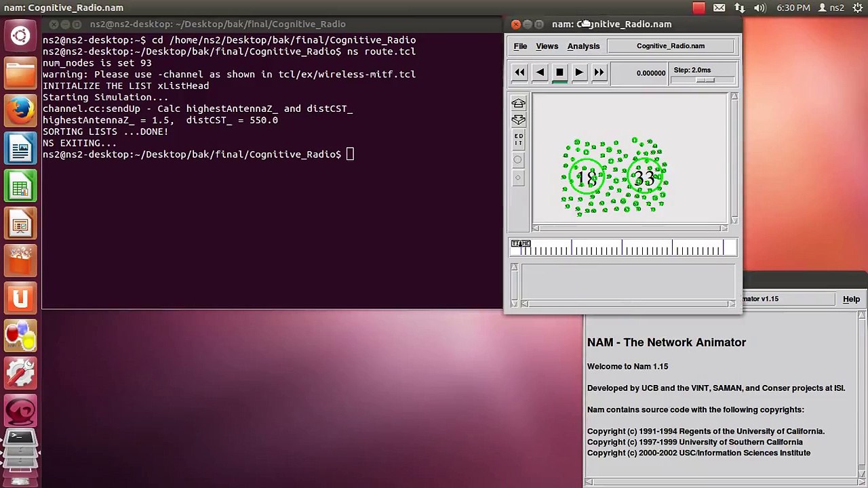This screenshot has width=868, height=488.
Task: Open the network connections indicator
Action: pos(740,8)
